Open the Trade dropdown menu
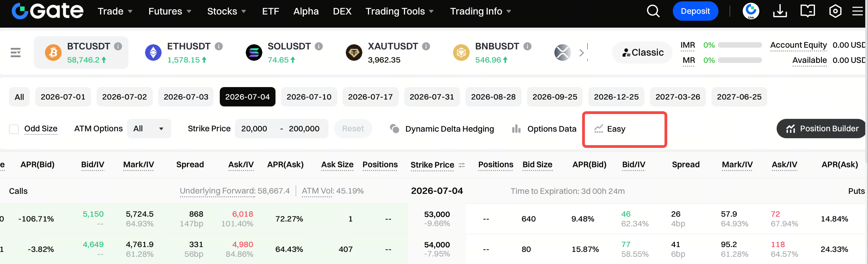Screen dimensions: 868x264 [x=115, y=11]
